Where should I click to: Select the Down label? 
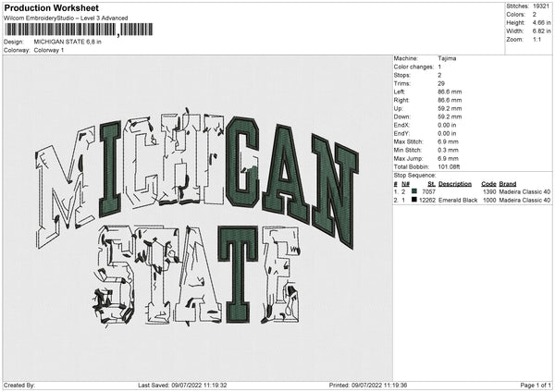click(401, 116)
